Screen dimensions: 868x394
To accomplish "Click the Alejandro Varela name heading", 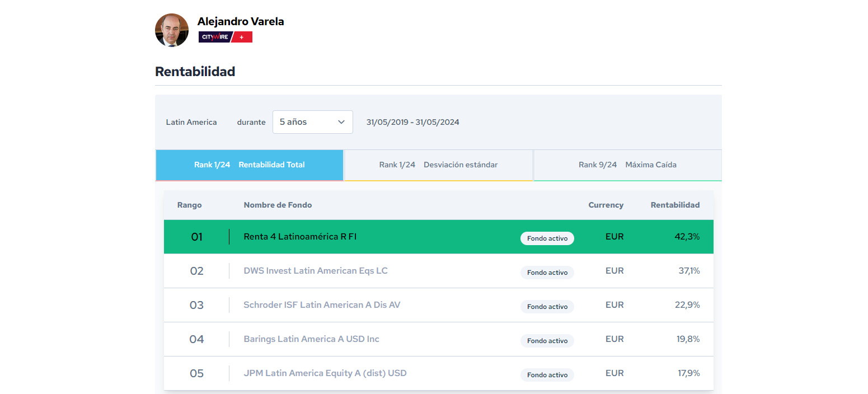I will [241, 22].
